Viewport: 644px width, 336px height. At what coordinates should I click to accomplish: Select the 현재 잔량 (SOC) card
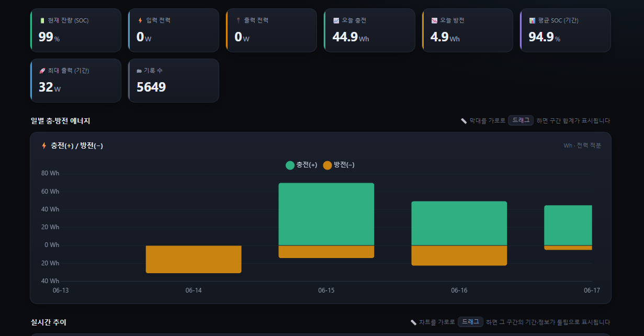pyautogui.click(x=75, y=30)
